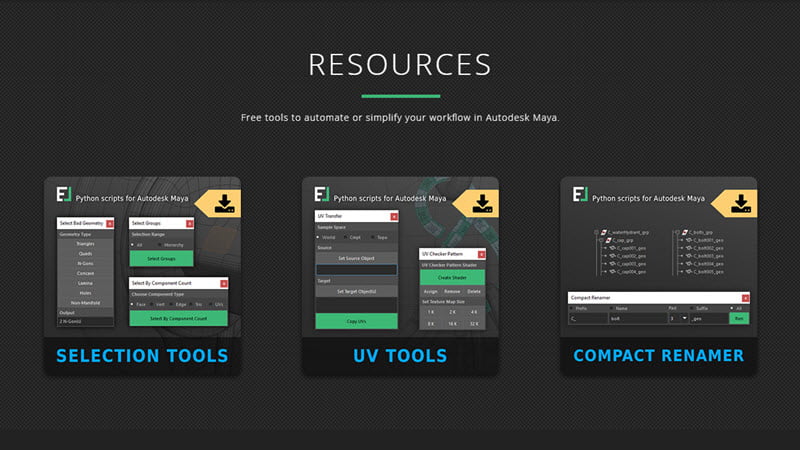Screen dimensions: 800x450
Task: Click the logo icon on UV Tools card
Action: tap(322, 195)
